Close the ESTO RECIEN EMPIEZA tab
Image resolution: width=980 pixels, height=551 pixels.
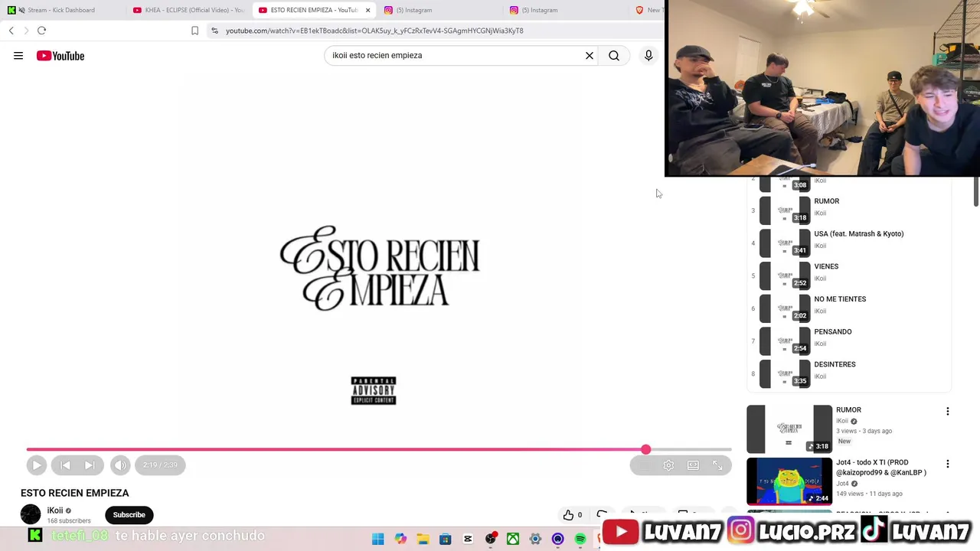tap(367, 10)
